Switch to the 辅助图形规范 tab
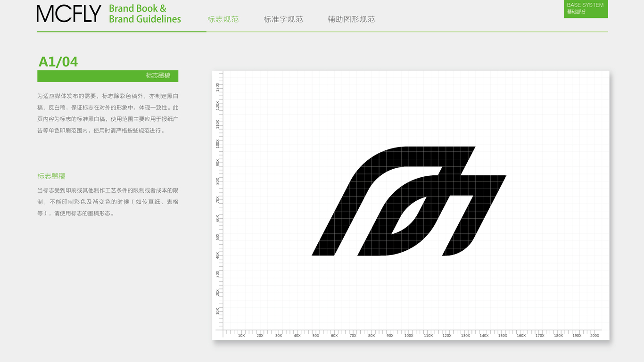The width and height of the screenshot is (644, 362). pos(351,19)
